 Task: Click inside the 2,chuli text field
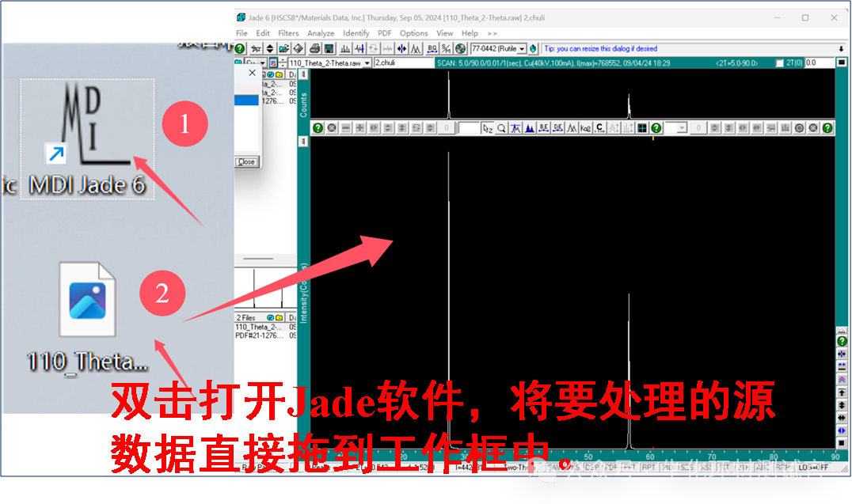[404, 63]
